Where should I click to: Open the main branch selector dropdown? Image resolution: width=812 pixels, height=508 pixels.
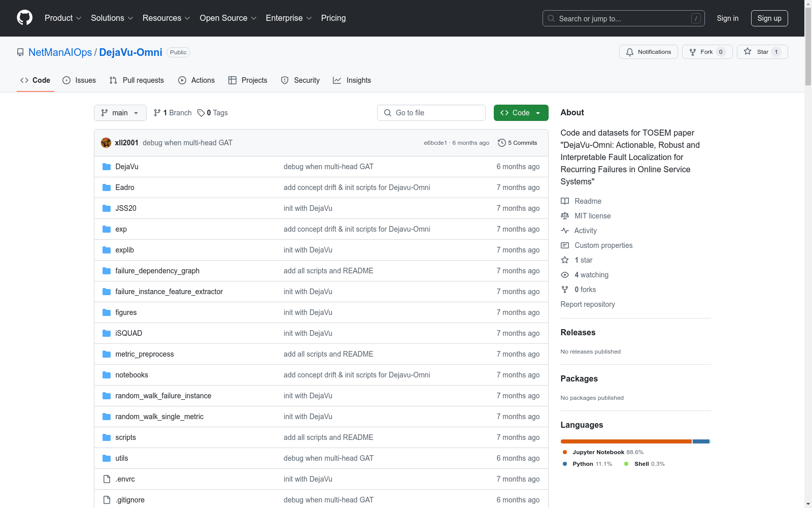tap(120, 113)
